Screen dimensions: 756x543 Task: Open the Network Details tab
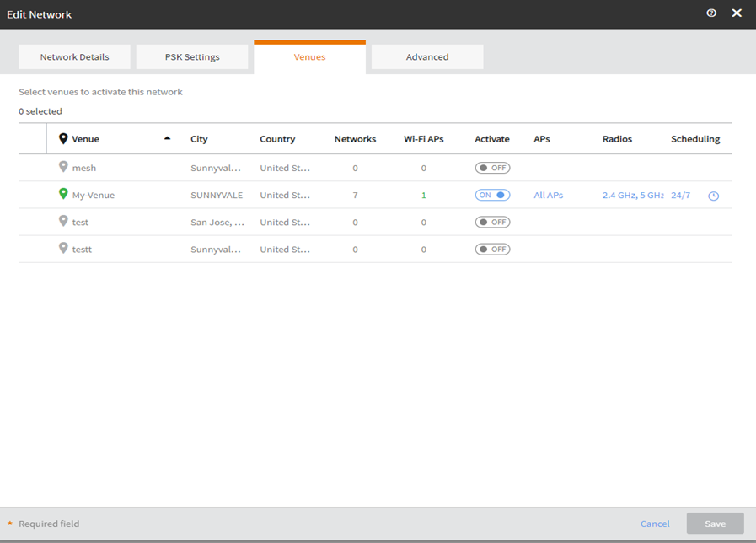coord(75,57)
